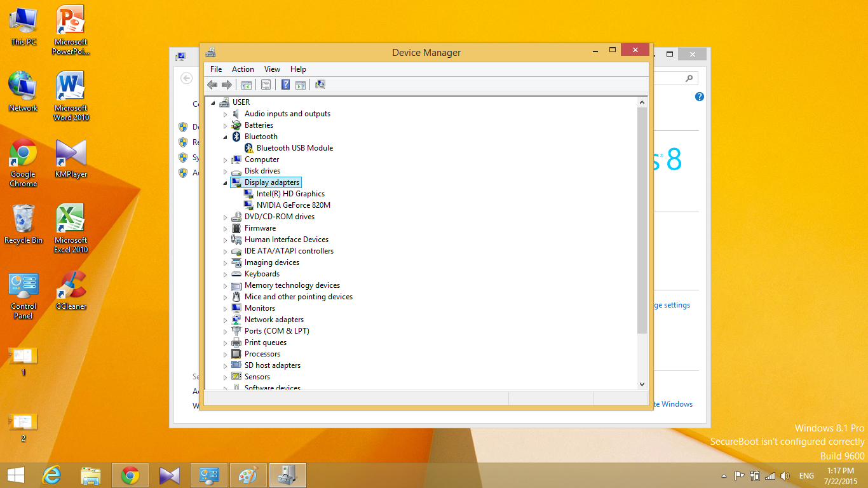Click the Windows Start button
The image size is (868, 488).
pyautogui.click(x=16, y=475)
